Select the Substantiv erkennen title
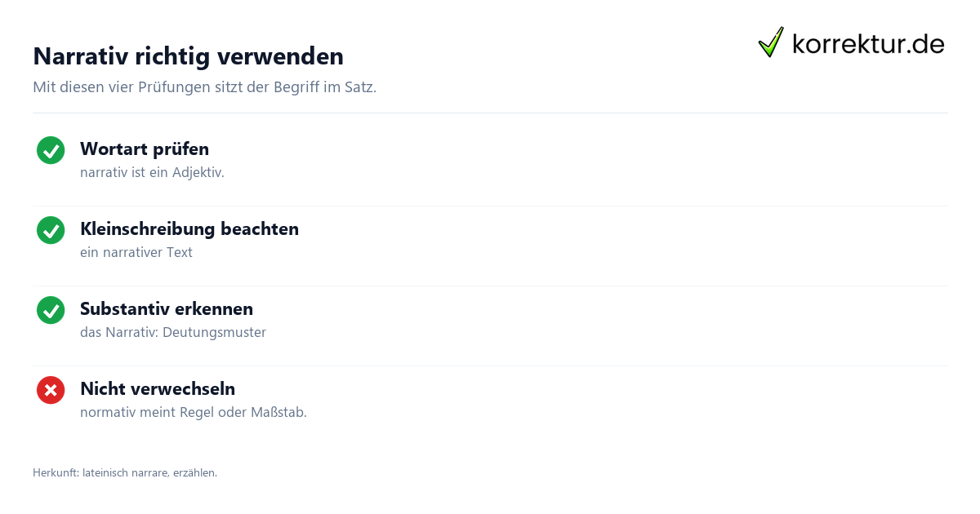The height and width of the screenshot is (514, 980). point(167,308)
